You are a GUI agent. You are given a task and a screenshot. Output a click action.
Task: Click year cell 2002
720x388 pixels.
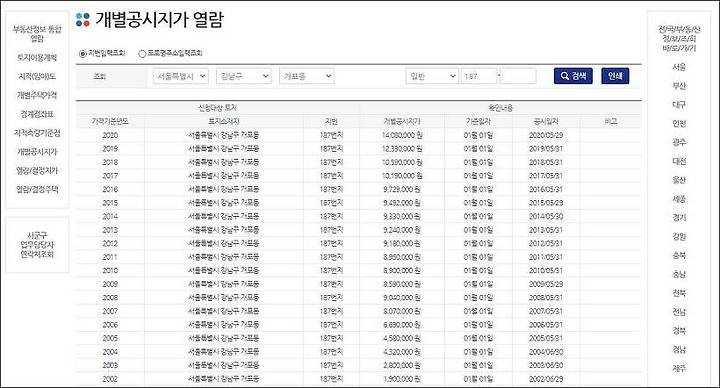click(x=110, y=379)
